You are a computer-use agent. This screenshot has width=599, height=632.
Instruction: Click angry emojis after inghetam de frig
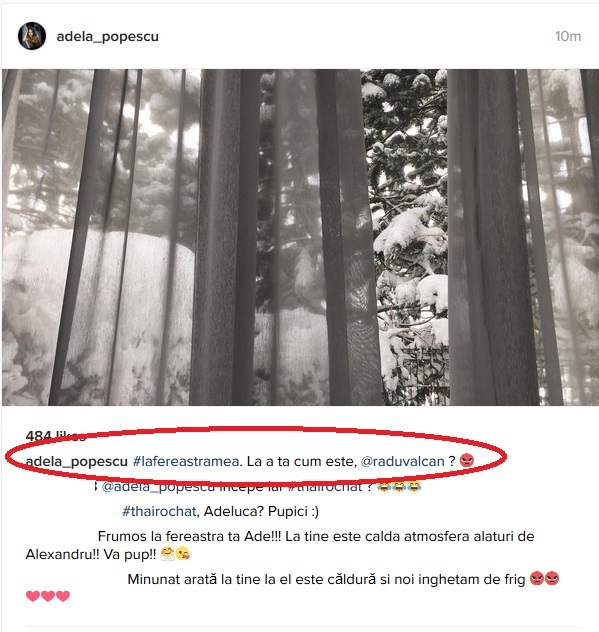click(x=544, y=578)
